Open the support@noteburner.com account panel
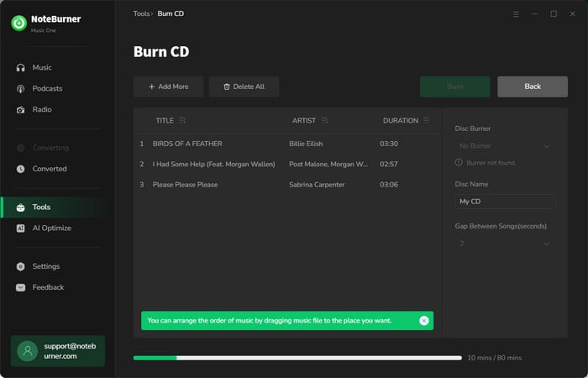The height and width of the screenshot is (378, 588). click(58, 351)
